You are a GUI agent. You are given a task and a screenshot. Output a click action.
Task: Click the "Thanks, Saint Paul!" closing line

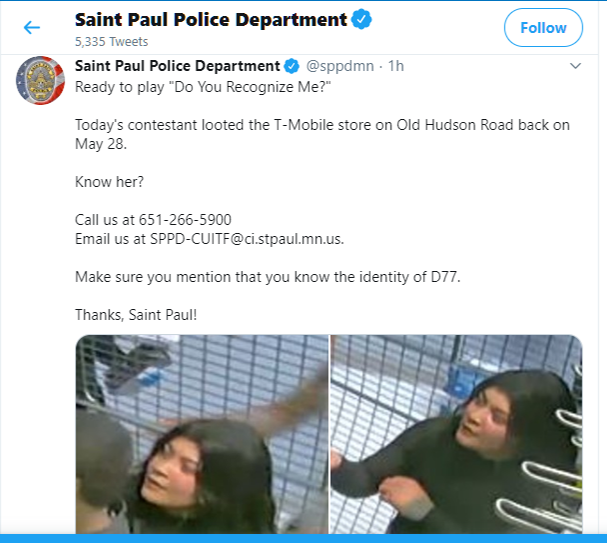pos(136,315)
